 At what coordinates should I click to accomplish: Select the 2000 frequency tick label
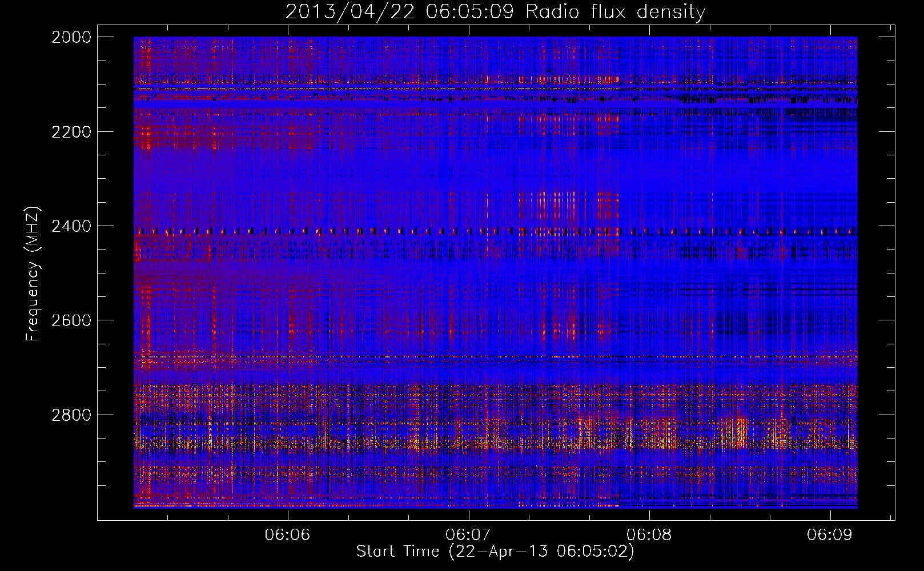tap(71, 37)
